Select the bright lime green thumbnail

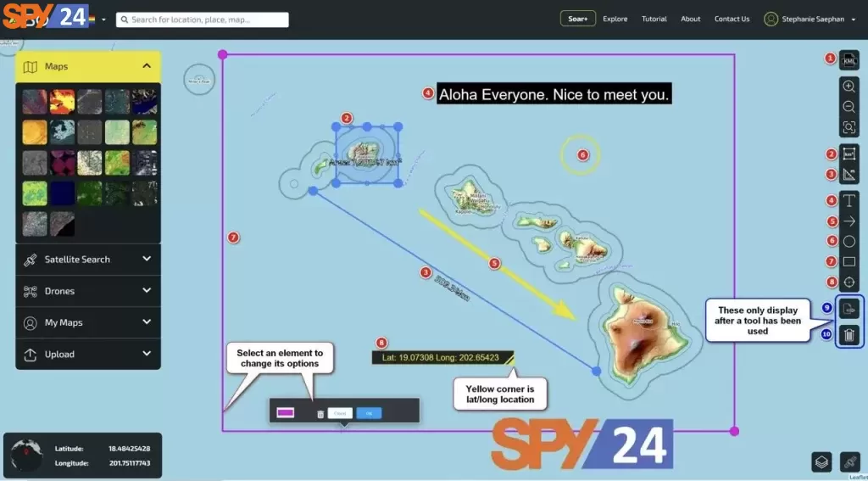click(x=34, y=193)
